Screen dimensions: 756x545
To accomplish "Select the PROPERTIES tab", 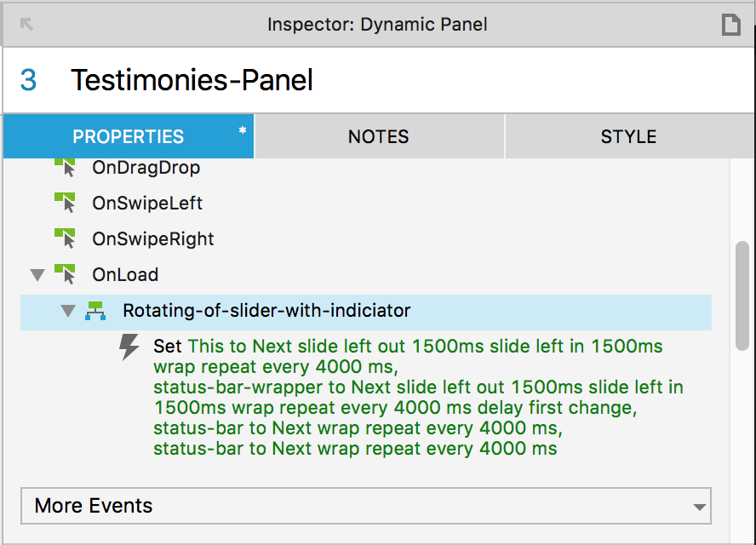I will click(x=128, y=136).
